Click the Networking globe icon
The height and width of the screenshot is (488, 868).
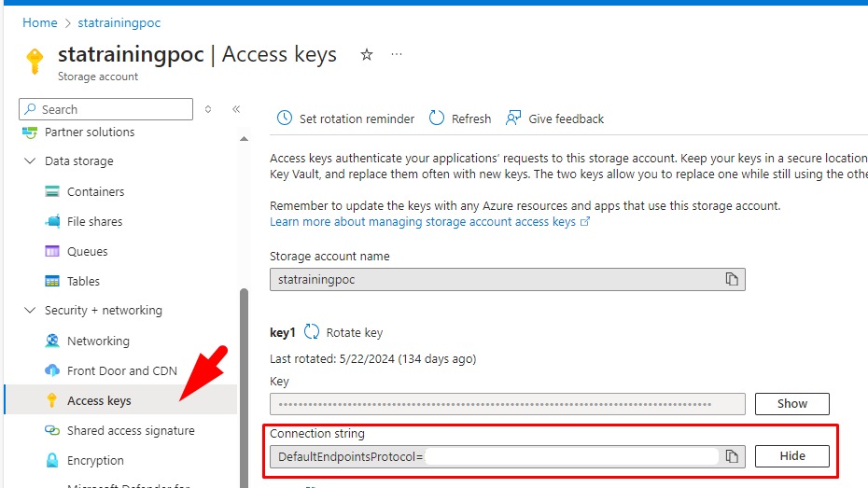[52, 341]
